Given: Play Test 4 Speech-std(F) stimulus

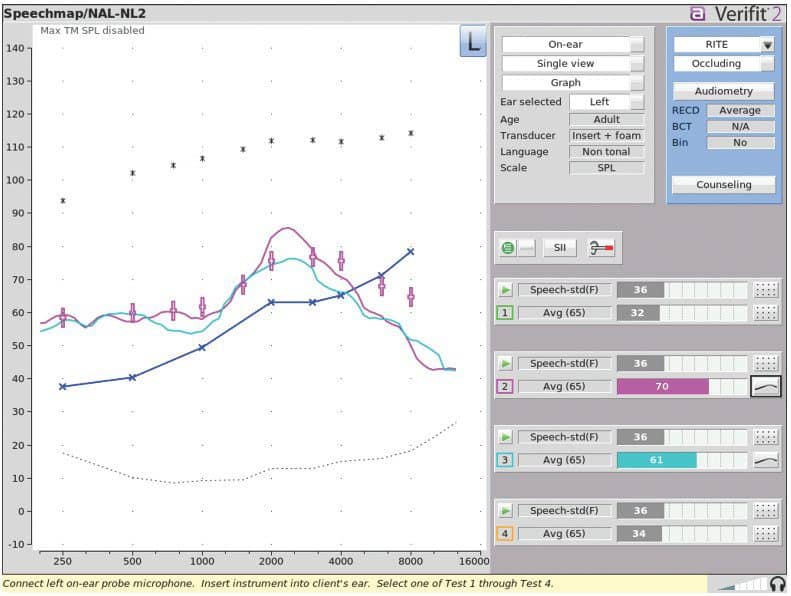Looking at the screenshot, I should [x=505, y=511].
